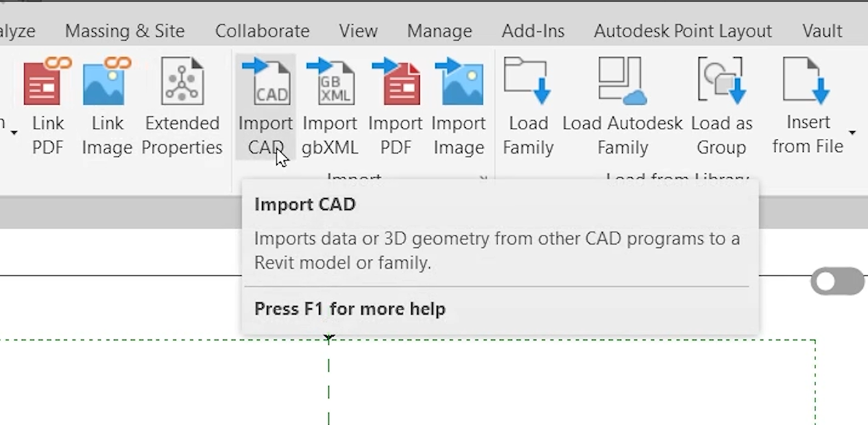Open the Manage tab
The width and height of the screenshot is (868, 425).
click(439, 30)
